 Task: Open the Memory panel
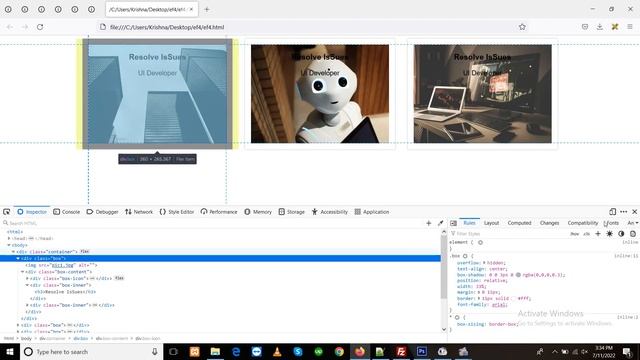tap(258, 212)
